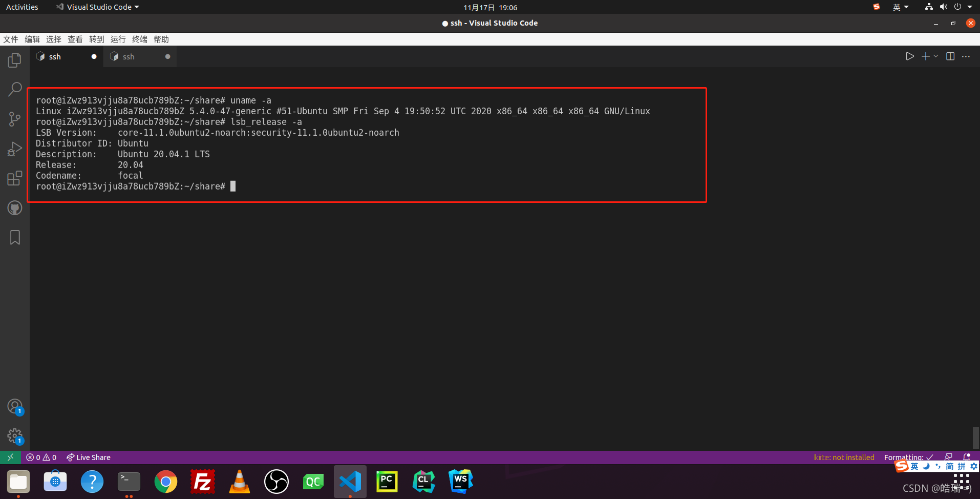Viewport: 980px width, 499px height.
Task: Open Sogou floating bar settings gear
Action: tap(974, 466)
